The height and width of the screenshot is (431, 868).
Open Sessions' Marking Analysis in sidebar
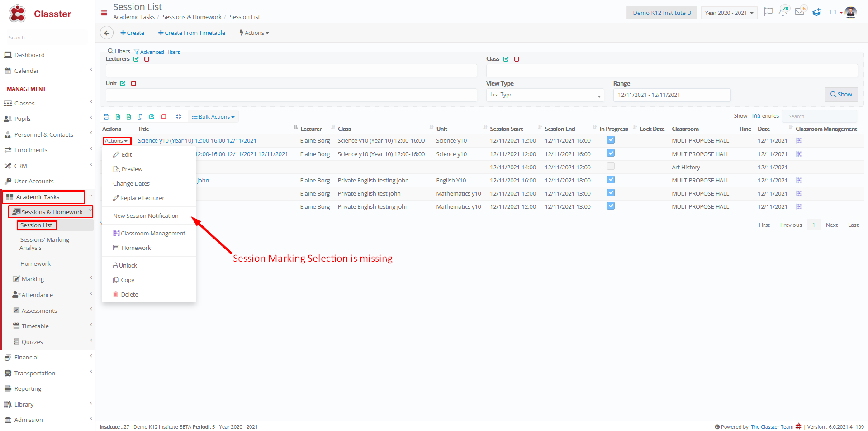coord(44,244)
